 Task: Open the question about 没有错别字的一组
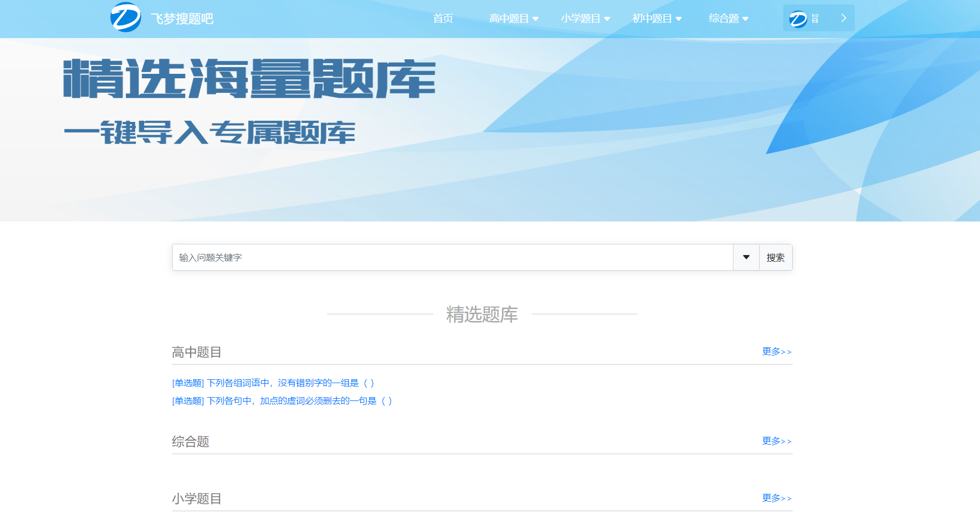click(x=273, y=383)
